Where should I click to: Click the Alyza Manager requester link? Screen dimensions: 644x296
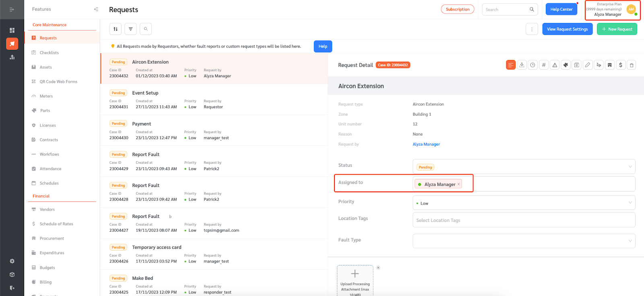426,144
